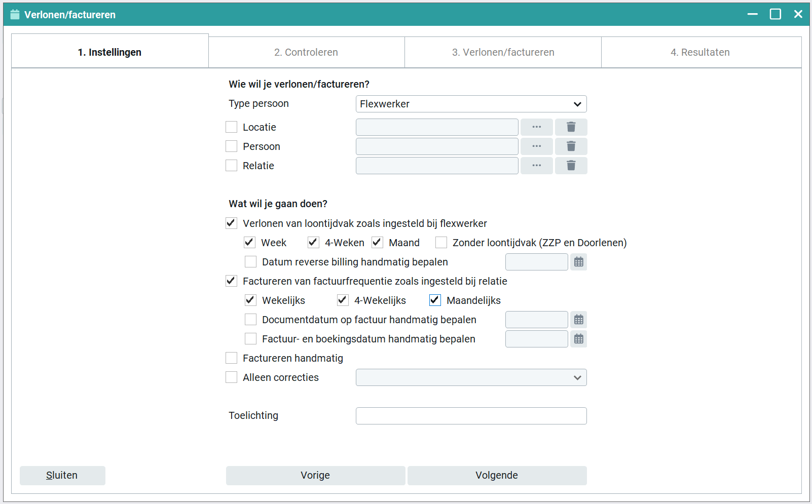This screenshot has height=504, width=812.
Task: Open calendar for Factuur- en boekingsdatum
Action: (x=578, y=339)
